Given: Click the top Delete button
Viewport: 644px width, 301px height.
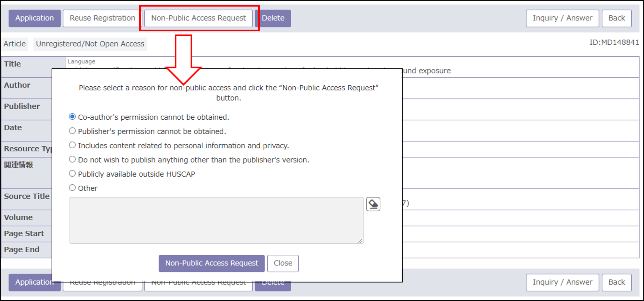Looking at the screenshot, I should point(273,18).
